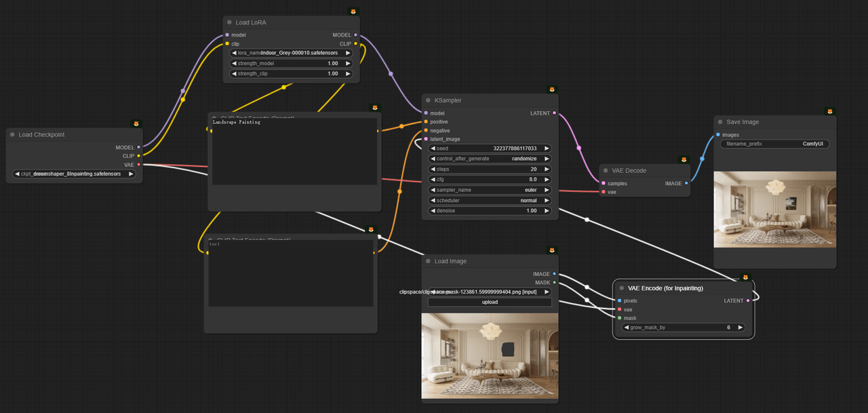The image size is (868, 413).
Task: Click the MODEL output port on Load LoRA
Action: pyautogui.click(x=355, y=35)
